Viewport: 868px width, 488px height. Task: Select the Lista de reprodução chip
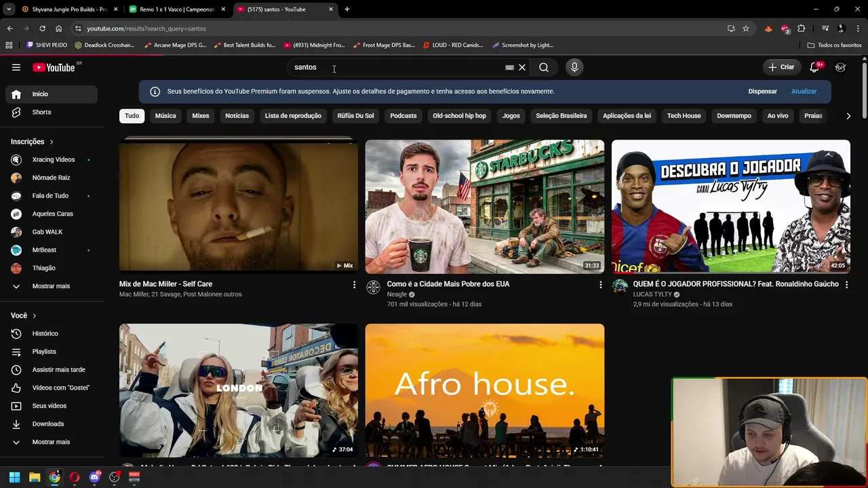293,116
